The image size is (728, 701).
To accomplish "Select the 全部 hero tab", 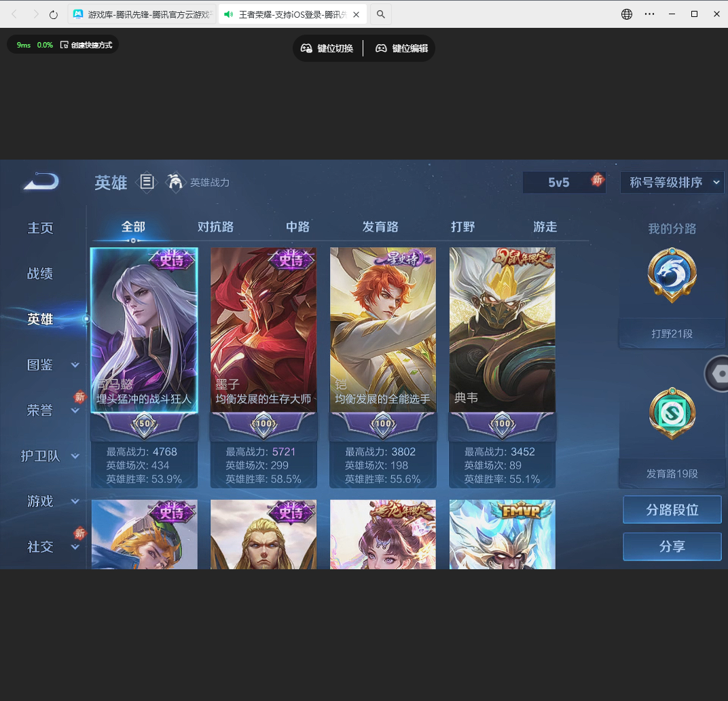I will pyautogui.click(x=133, y=227).
